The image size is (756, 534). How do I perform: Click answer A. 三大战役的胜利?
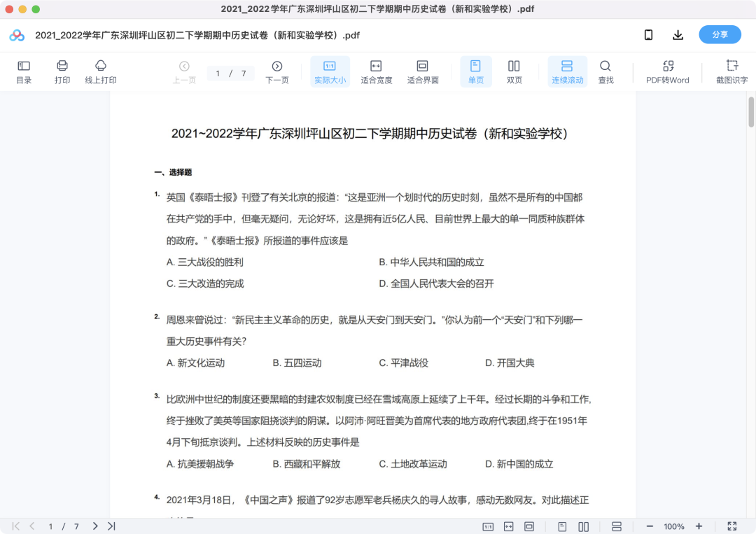coord(205,262)
